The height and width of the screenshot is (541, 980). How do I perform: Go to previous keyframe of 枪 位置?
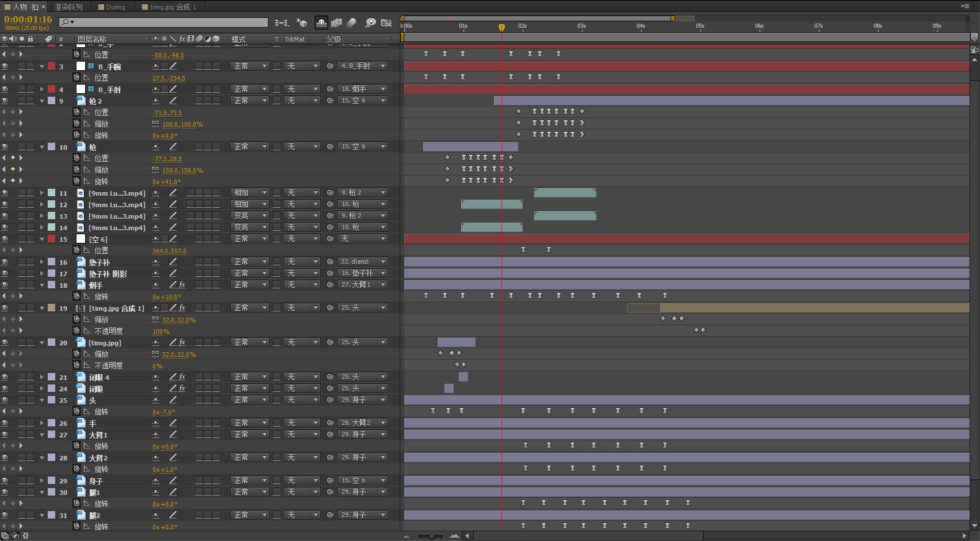[x=5, y=158]
